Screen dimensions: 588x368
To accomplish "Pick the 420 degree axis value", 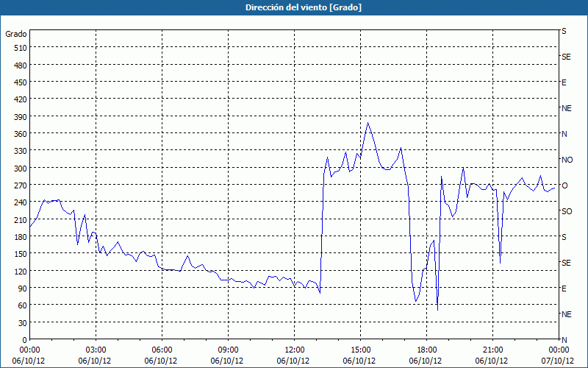I will pyautogui.click(x=21, y=99).
